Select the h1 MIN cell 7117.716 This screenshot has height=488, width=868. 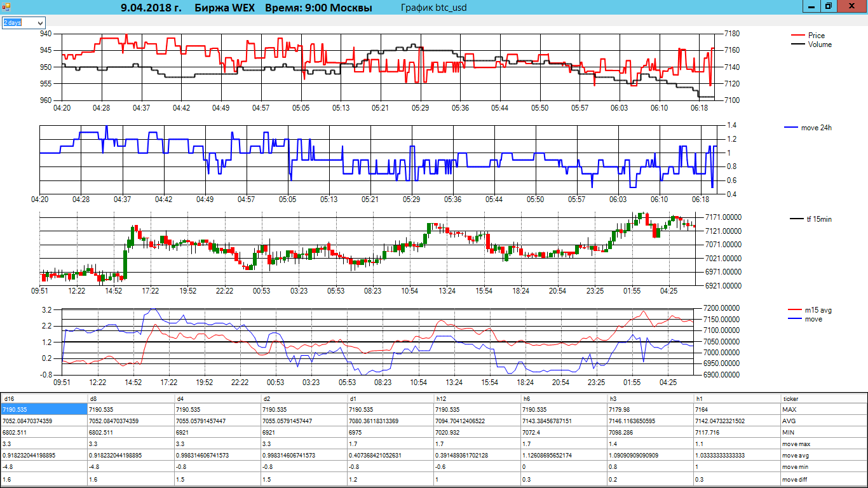click(x=737, y=433)
